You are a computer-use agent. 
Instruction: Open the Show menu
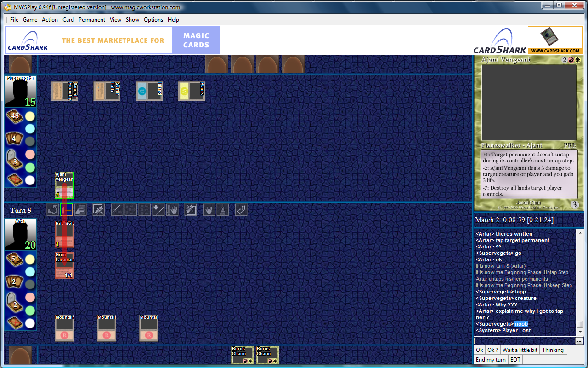click(x=132, y=20)
